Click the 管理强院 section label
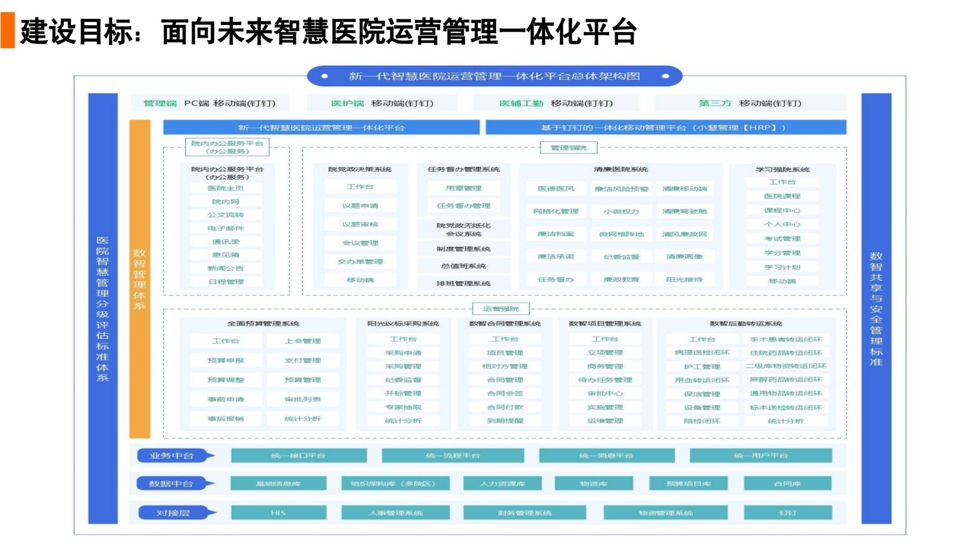 point(568,148)
